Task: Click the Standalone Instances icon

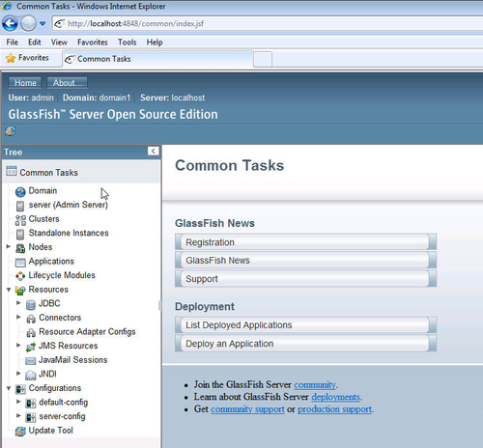Action: (x=20, y=235)
